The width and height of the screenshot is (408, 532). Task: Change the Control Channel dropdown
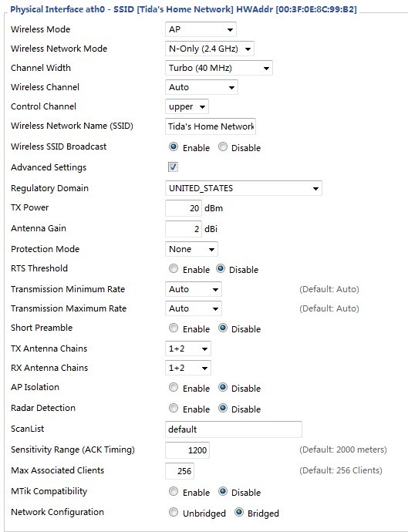pos(187,107)
